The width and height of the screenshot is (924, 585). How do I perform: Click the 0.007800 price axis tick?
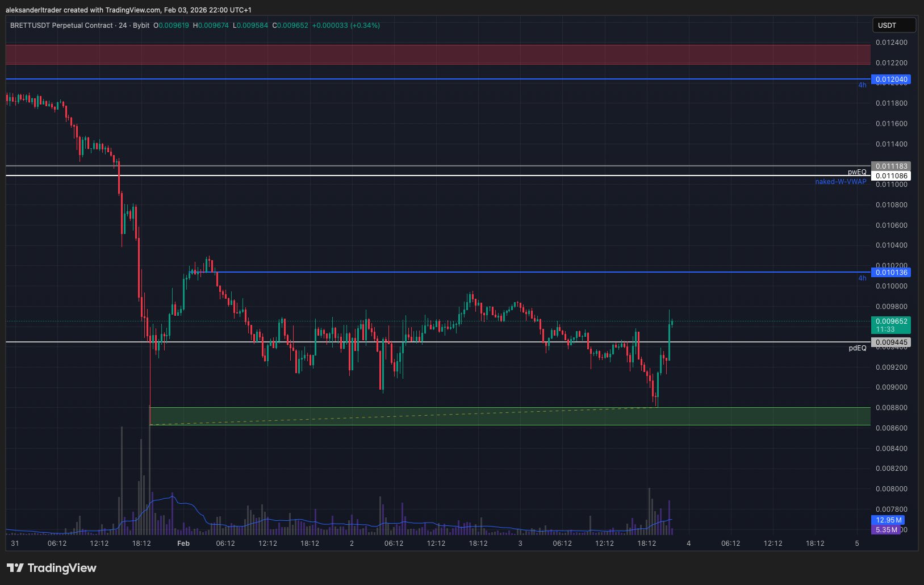pyautogui.click(x=891, y=509)
